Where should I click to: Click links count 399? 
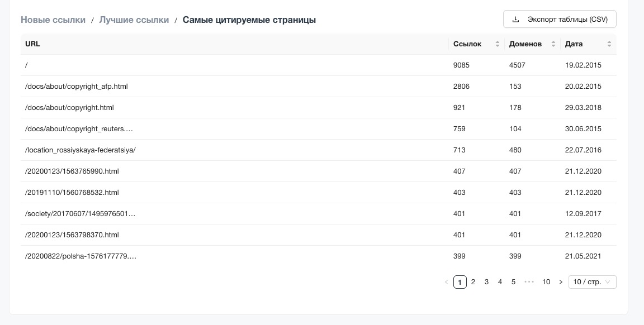[459, 256]
